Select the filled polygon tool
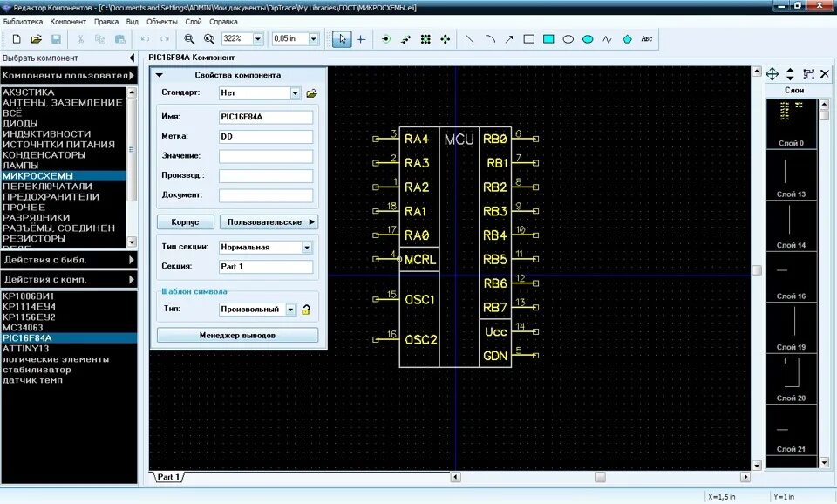This screenshot has height=504, width=837. (628, 39)
